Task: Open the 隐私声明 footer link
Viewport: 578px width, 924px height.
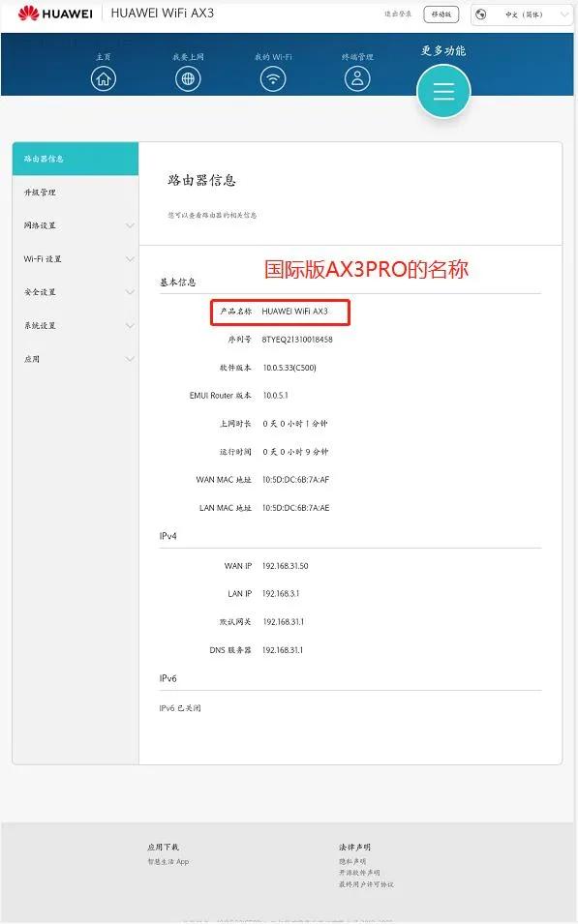Action: coord(352,861)
